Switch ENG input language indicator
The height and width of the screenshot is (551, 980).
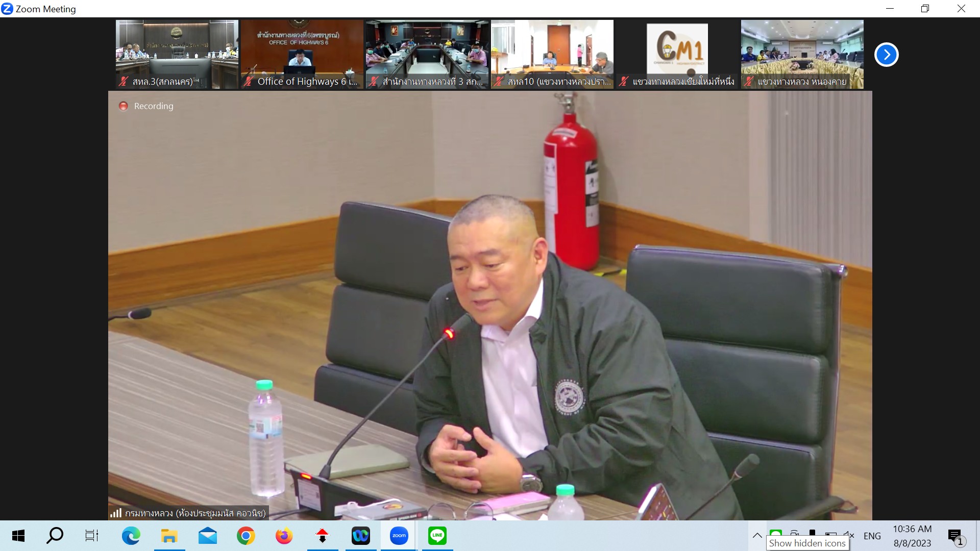coord(872,536)
